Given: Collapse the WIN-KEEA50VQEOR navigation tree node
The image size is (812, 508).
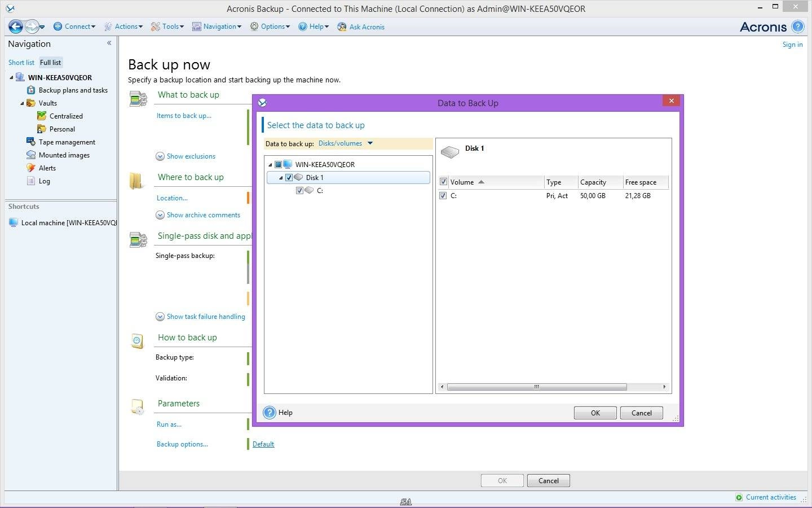Looking at the screenshot, I should (x=11, y=77).
